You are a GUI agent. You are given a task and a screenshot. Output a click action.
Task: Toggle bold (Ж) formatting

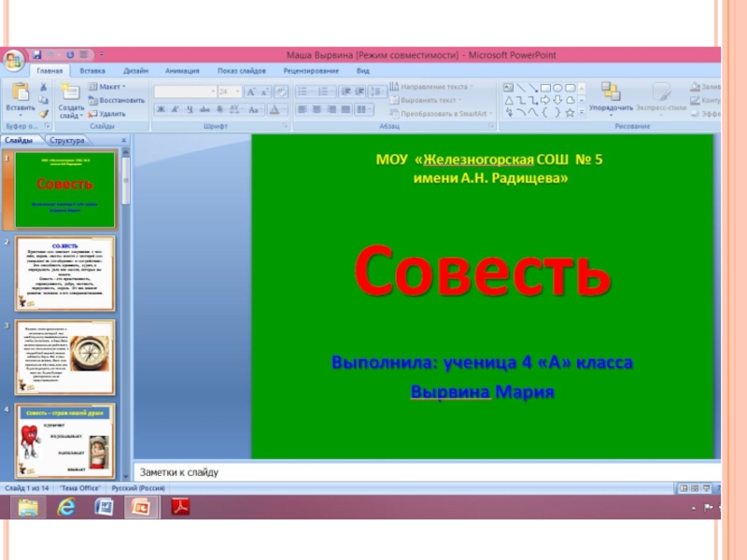(161, 109)
